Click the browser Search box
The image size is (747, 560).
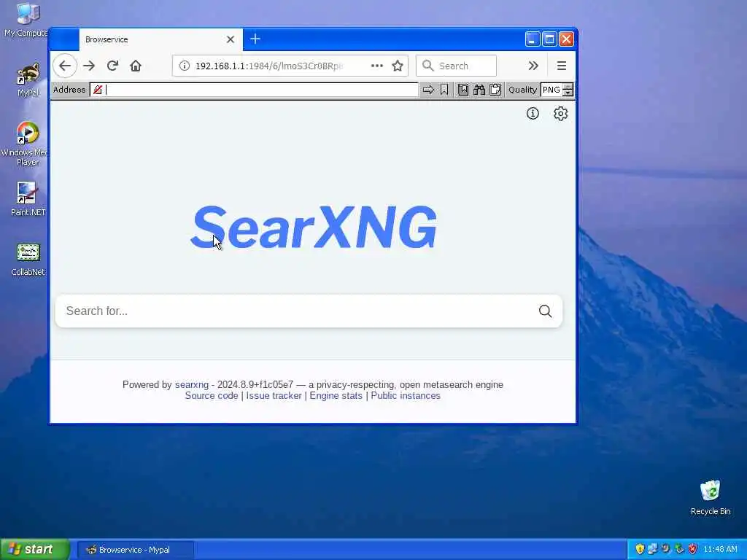click(457, 66)
